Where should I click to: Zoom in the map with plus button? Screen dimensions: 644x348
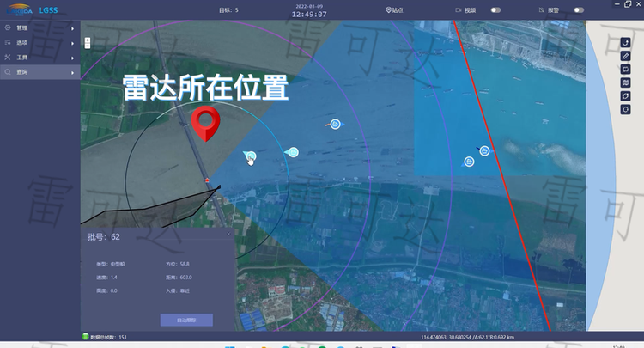[x=88, y=40]
